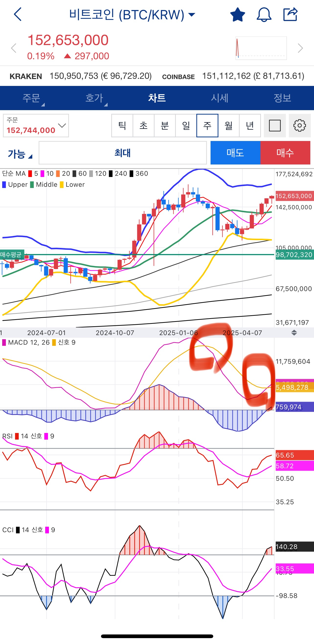Switch to the 호가 tab
This screenshot has width=314, height=644.
(94, 98)
